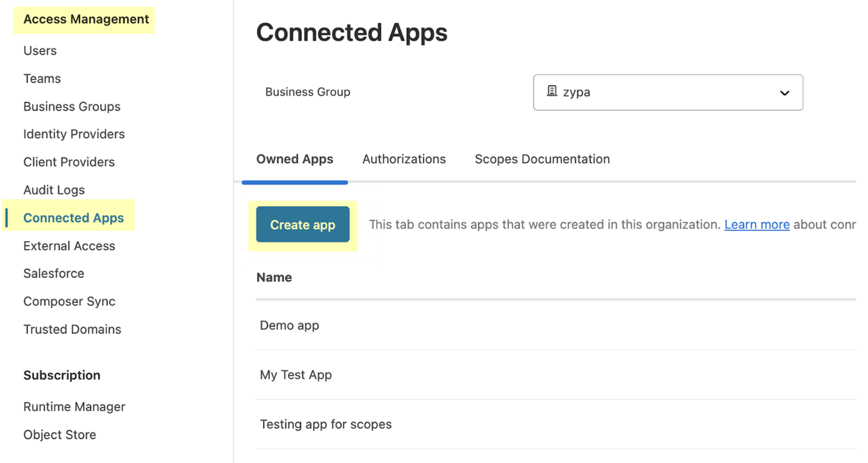Switch to the Authorizations tab
The image size is (868, 463).
pyautogui.click(x=404, y=159)
